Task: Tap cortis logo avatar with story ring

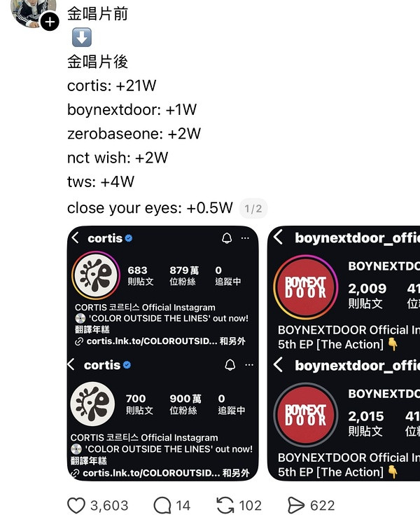Action: pyautogui.click(x=95, y=275)
